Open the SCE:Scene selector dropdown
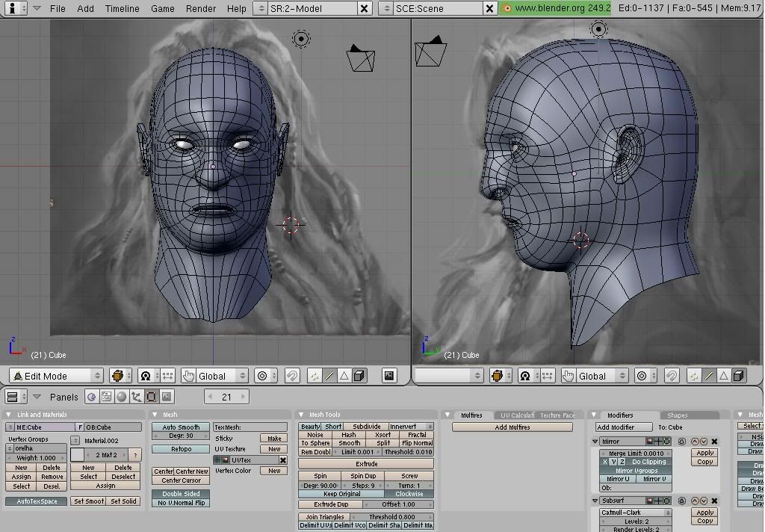The height and width of the screenshot is (532, 765). [x=386, y=8]
